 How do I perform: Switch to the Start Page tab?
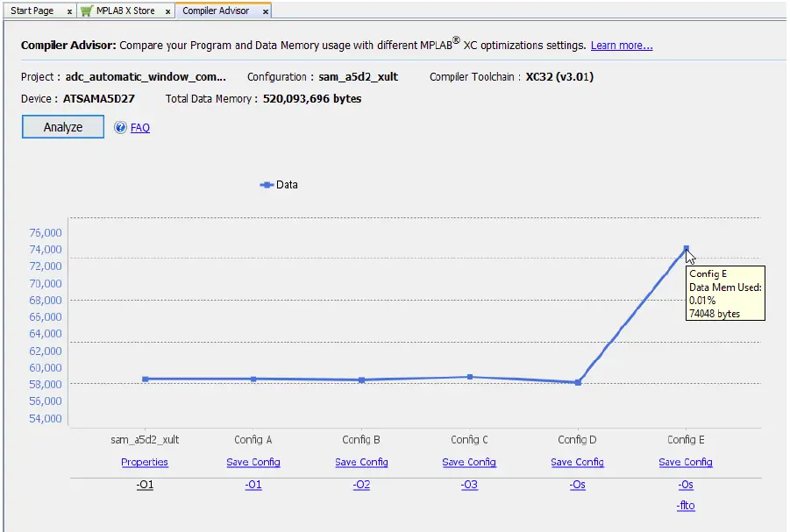point(32,11)
